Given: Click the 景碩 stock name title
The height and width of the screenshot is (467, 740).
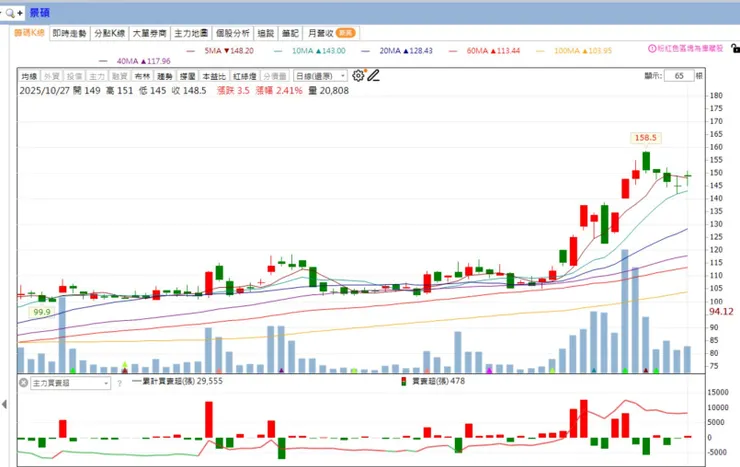Looking at the screenshot, I should point(40,13).
